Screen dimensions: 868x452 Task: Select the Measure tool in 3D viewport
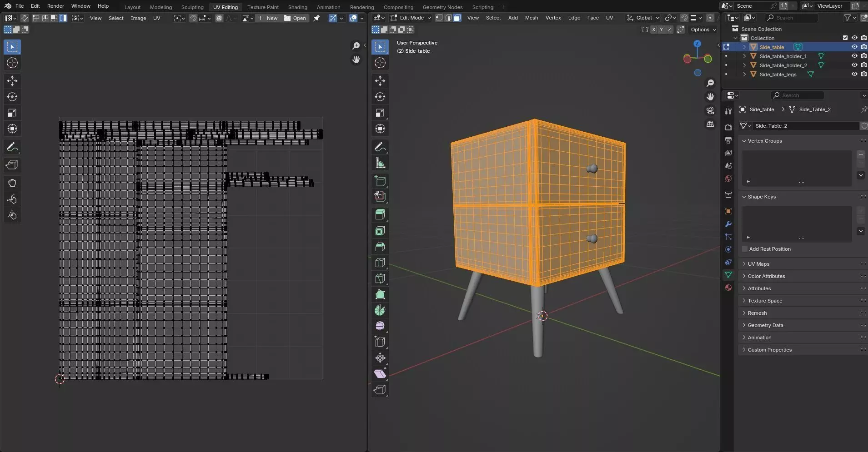tap(380, 163)
